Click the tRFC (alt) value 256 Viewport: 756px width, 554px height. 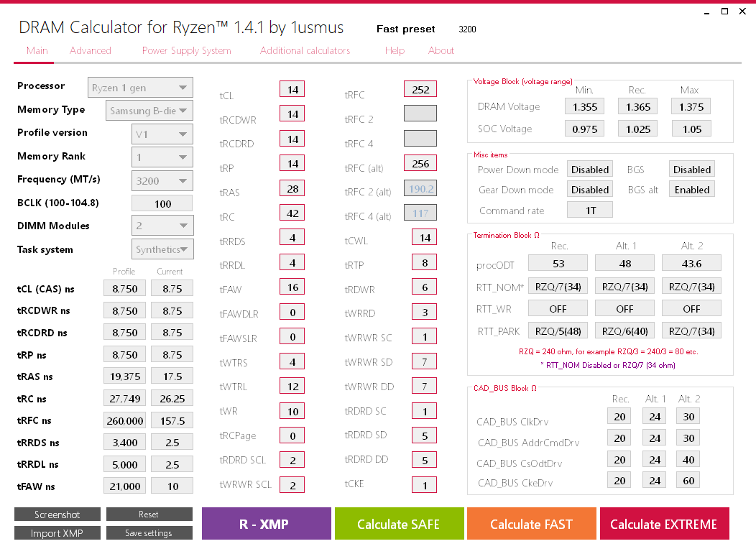tap(420, 163)
